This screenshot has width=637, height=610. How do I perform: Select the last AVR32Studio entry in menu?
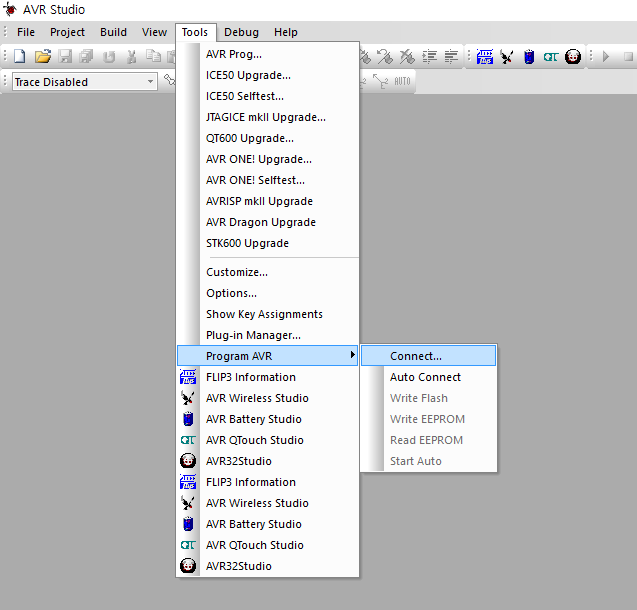(x=267, y=566)
